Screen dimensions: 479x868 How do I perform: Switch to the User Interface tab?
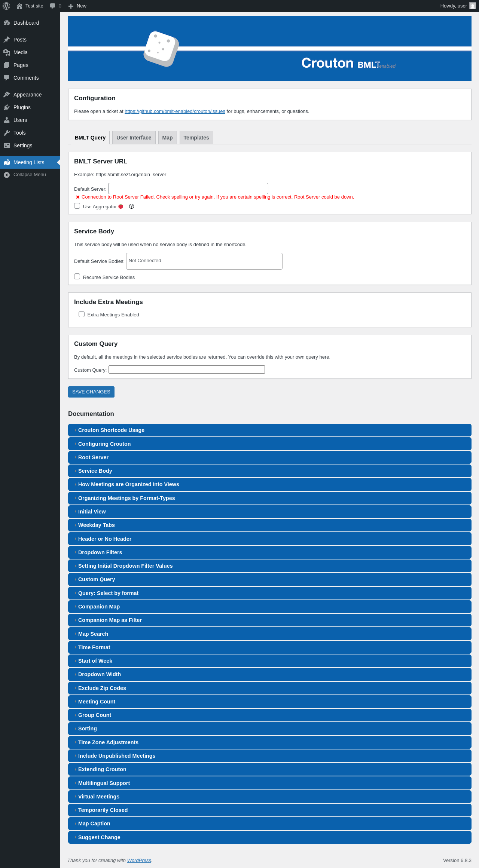coord(134,138)
